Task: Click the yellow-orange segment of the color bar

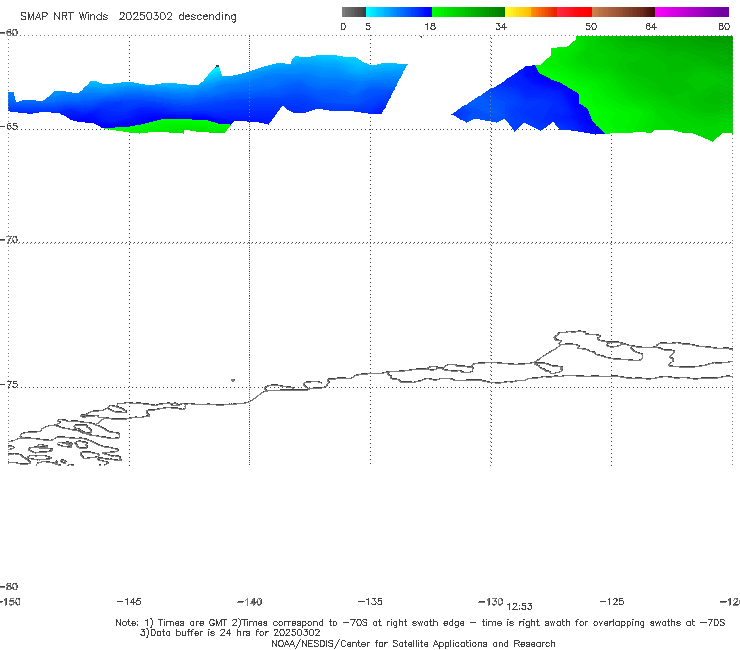Action: (531, 12)
